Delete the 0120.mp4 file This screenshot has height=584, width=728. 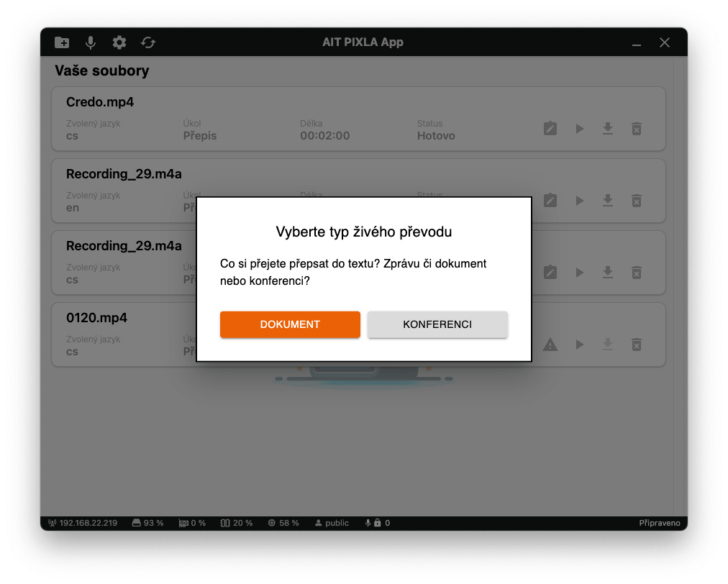point(637,345)
